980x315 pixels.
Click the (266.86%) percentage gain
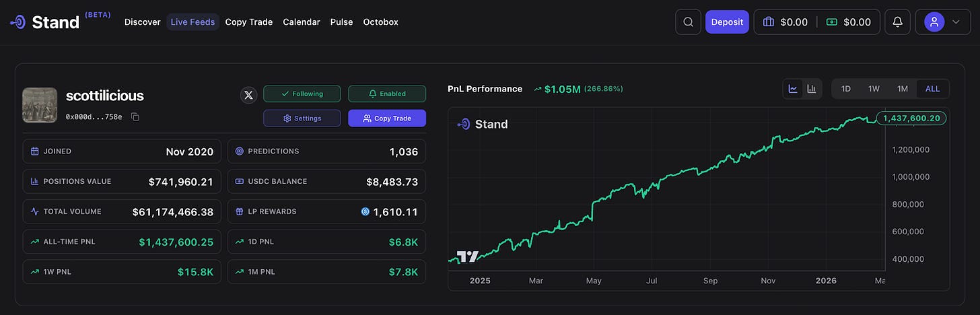coord(603,89)
